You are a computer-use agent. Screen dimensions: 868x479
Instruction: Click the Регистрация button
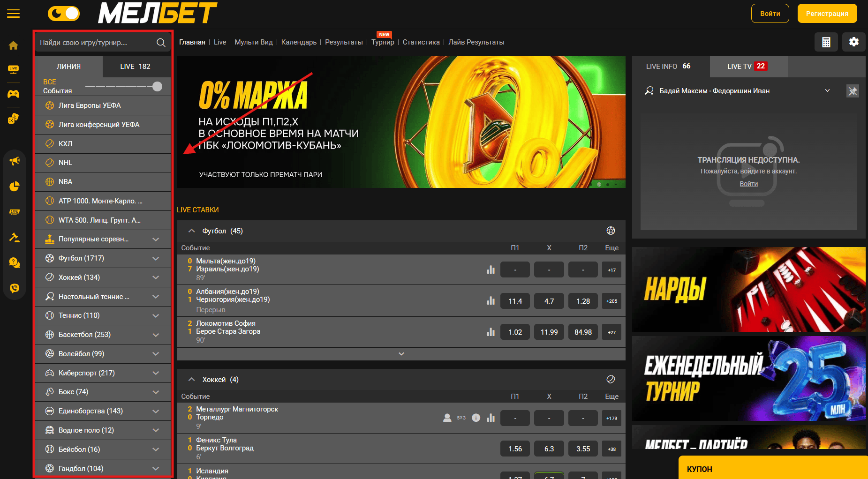click(827, 13)
